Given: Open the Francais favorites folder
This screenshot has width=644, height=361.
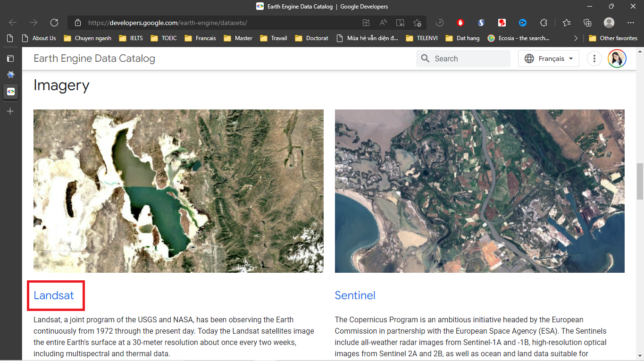Looking at the screenshot, I should tap(200, 38).
